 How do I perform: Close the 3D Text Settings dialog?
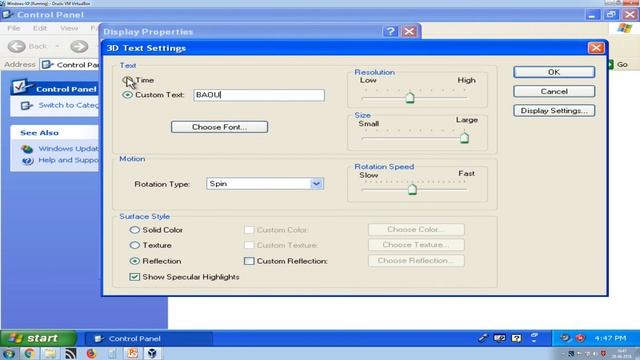[x=596, y=48]
